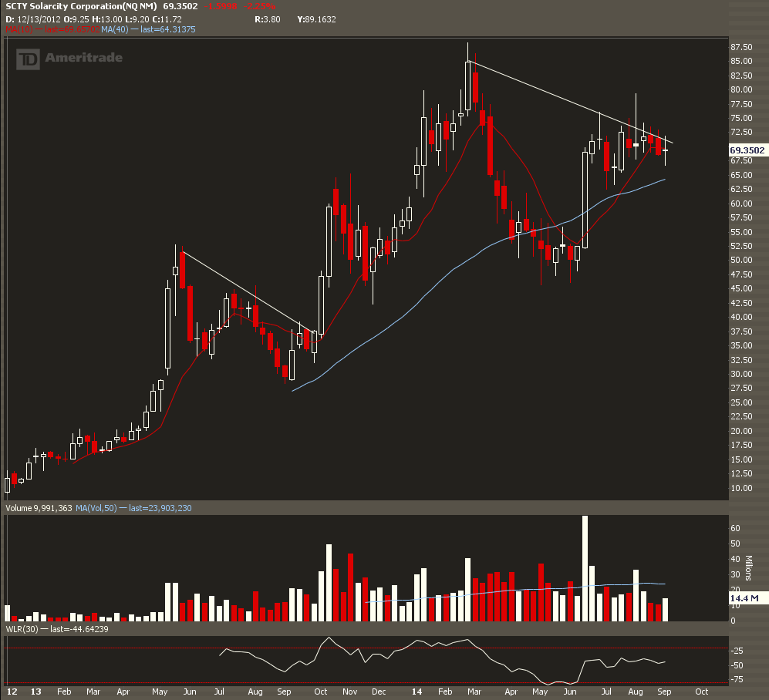This screenshot has width=769, height=700.
Task: Click the Millions volume axis label
Action: 749,567
